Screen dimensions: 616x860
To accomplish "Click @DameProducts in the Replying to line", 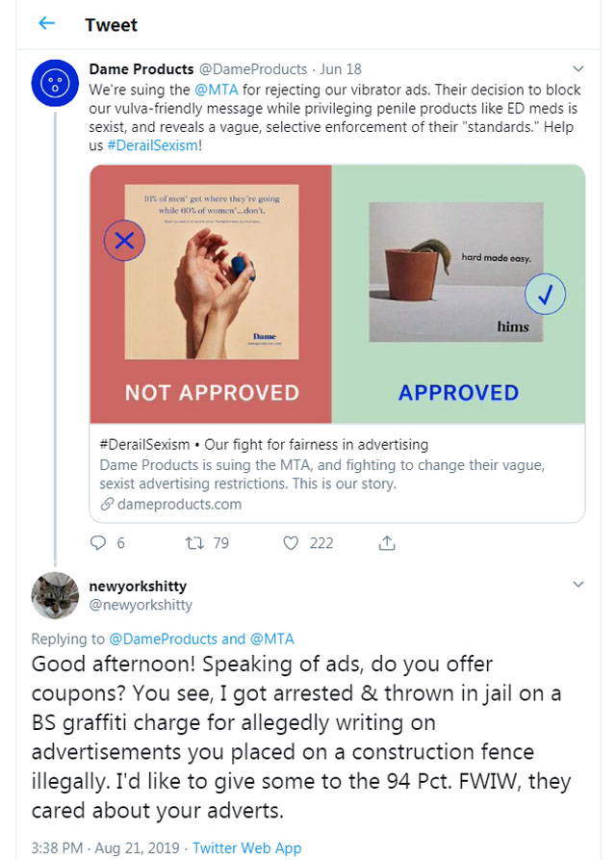I will [x=163, y=638].
